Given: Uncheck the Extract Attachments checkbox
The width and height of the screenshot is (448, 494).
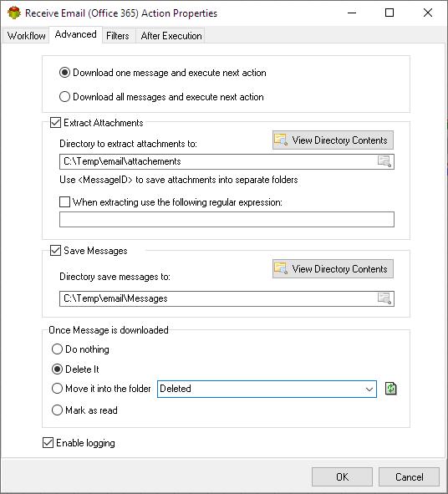Looking at the screenshot, I should pyautogui.click(x=55, y=123).
